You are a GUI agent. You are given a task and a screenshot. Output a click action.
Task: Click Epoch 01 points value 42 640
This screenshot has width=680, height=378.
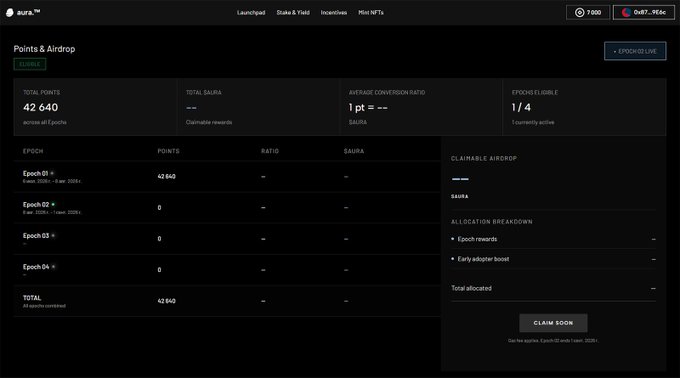[x=167, y=176]
